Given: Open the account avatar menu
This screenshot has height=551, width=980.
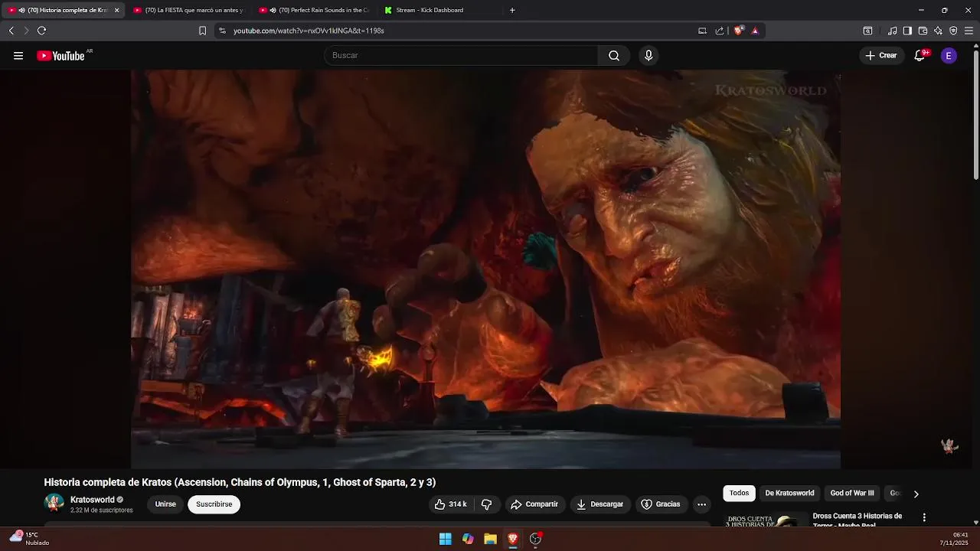Looking at the screenshot, I should pos(949,55).
